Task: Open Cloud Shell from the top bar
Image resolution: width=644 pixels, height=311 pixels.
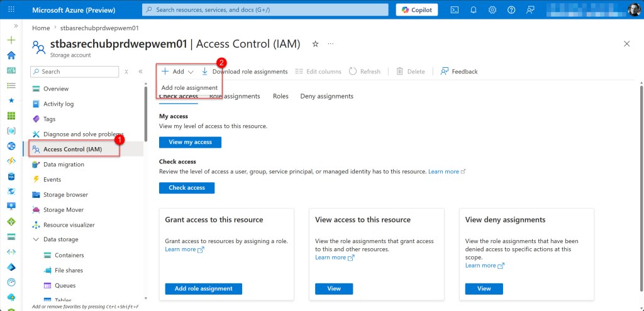Action: 455,10
